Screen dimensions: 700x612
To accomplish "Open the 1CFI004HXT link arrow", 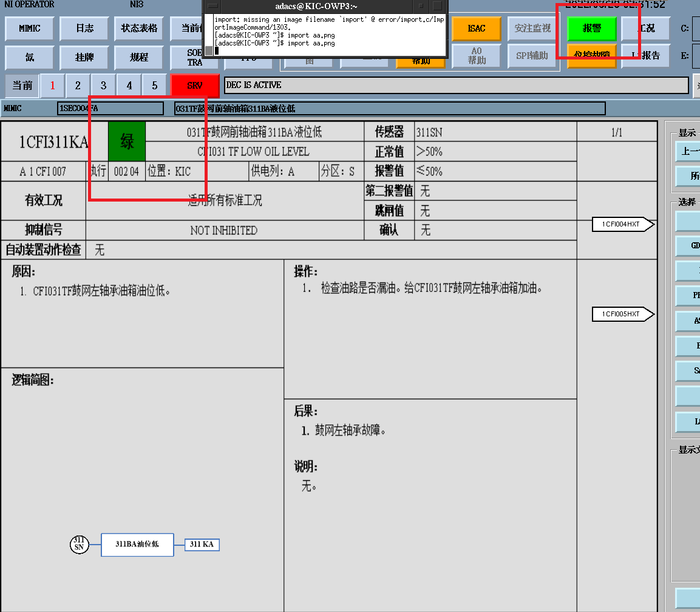I will tap(624, 225).
